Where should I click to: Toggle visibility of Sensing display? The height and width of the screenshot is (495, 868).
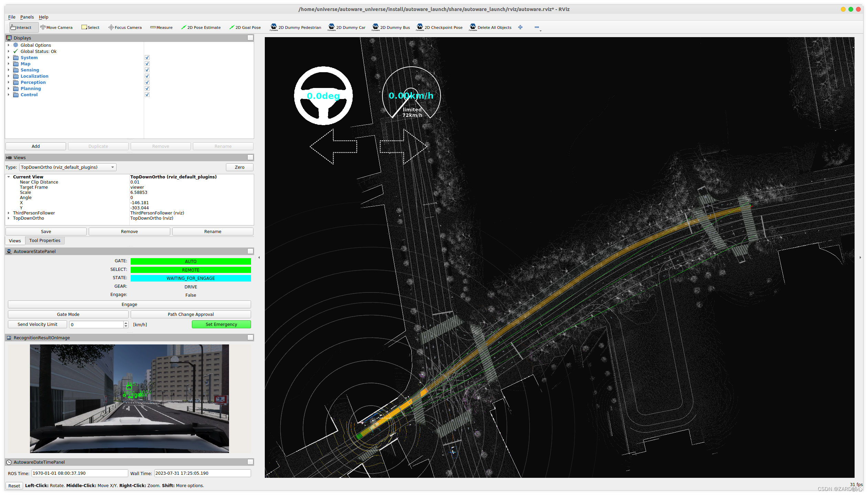point(147,70)
